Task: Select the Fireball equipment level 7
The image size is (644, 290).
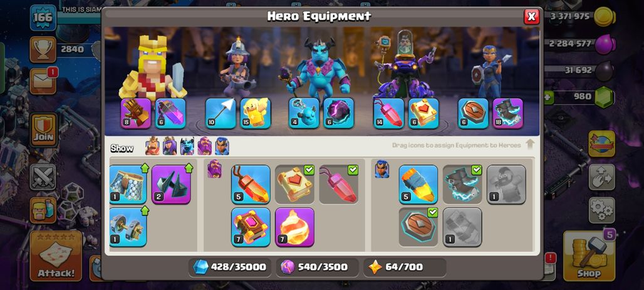Action: (294, 227)
